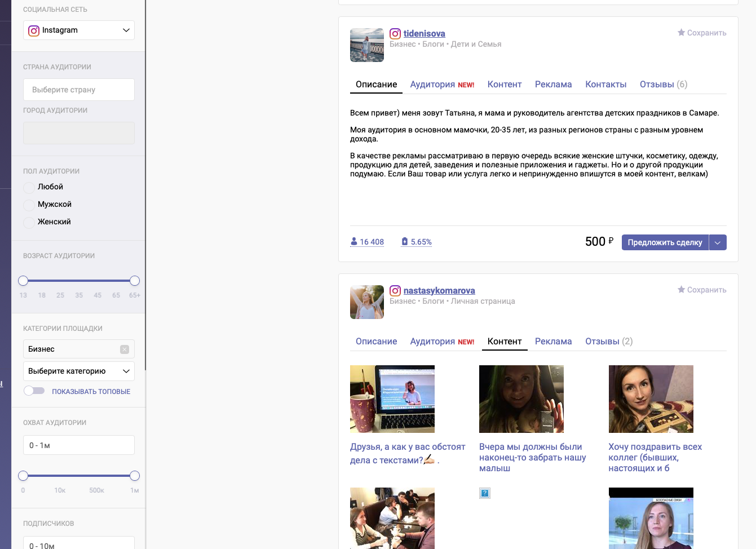This screenshot has width=756, height=549.
Task: Open the Instagram social network dropdown
Action: coord(79,30)
